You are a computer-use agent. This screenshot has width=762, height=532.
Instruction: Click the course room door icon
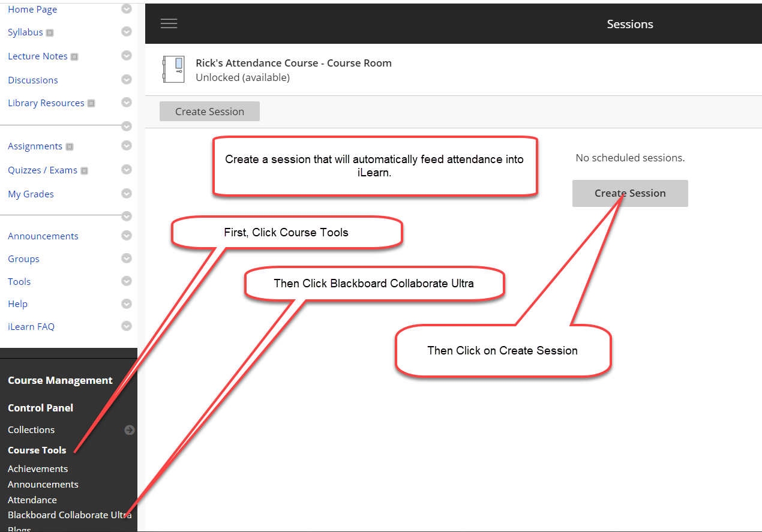(x=173, y=69)
